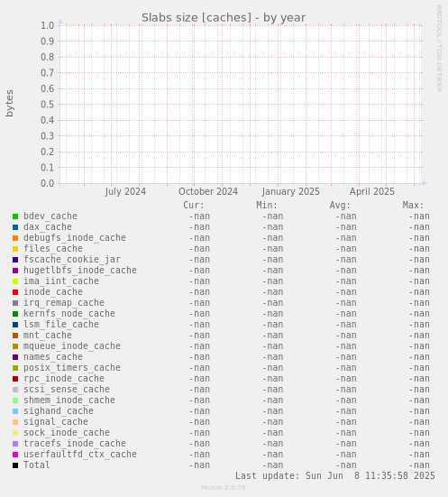
Task: Select the kernfs_node_cache legend label
Action: pyautogui.click(x=69, y=313)
